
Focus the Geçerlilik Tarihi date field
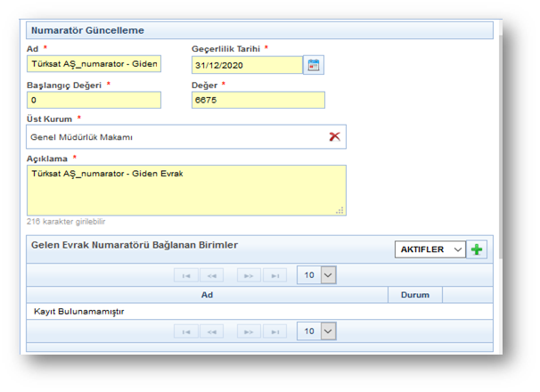246,65
